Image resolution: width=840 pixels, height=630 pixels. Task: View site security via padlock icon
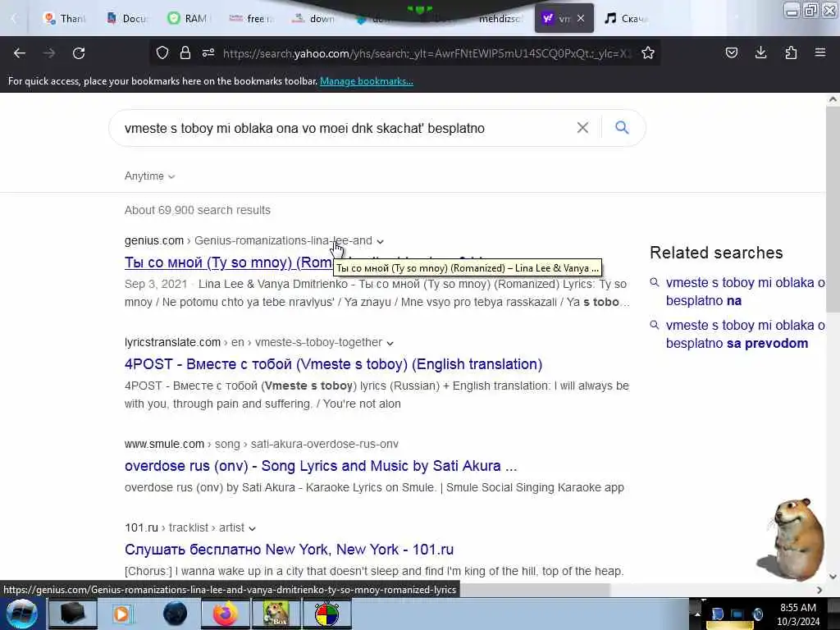(x=185, y=52)
